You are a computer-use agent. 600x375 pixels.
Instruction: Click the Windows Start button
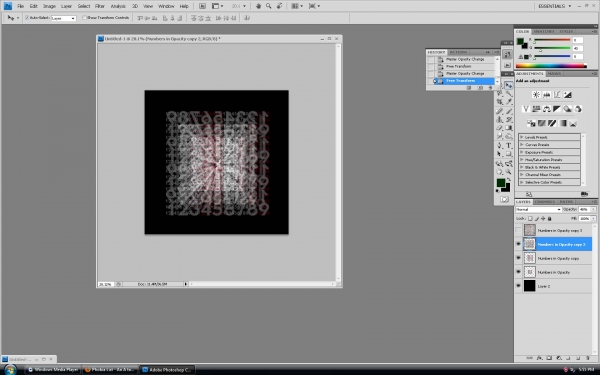pos(10,370)
